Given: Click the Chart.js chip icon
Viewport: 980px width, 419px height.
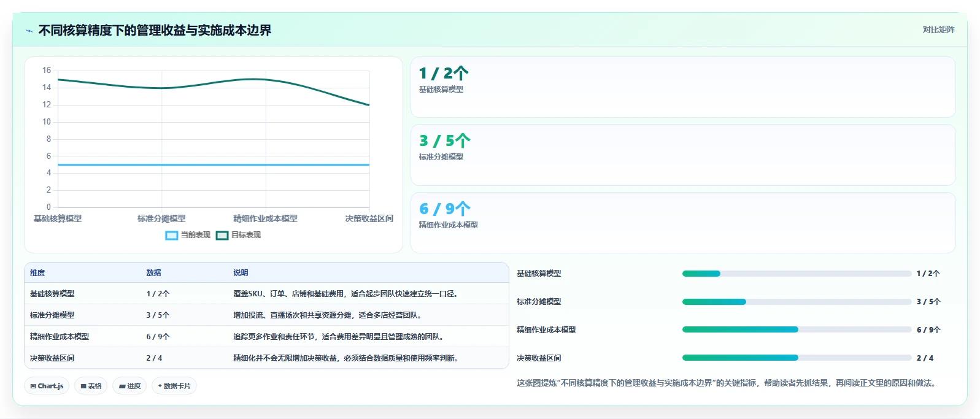Looking at the screenshot, I should tap(33, 386).
